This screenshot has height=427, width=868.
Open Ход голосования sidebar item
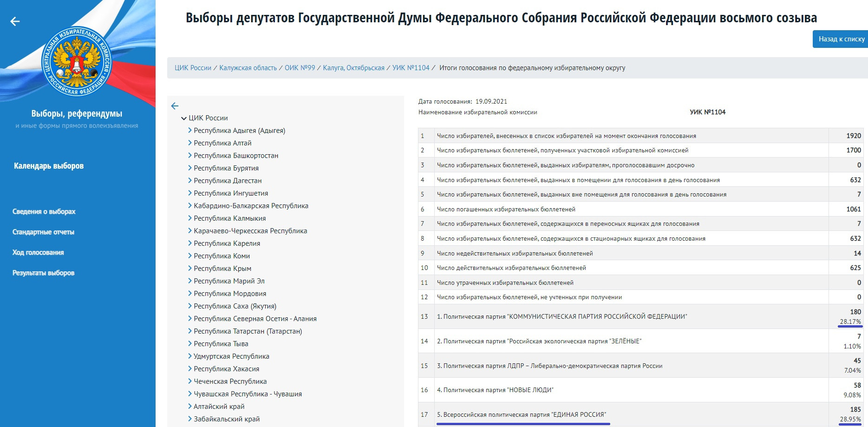38,252
